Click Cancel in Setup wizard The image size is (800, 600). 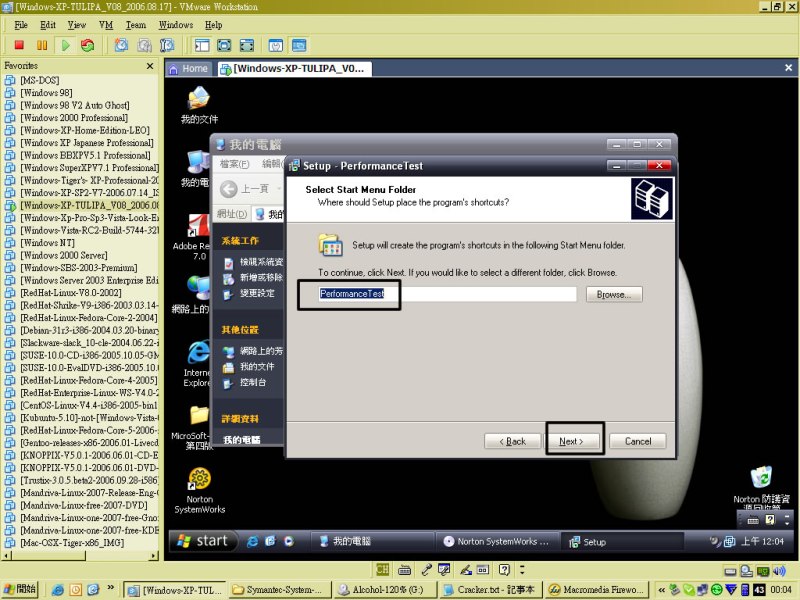point(638,441)
